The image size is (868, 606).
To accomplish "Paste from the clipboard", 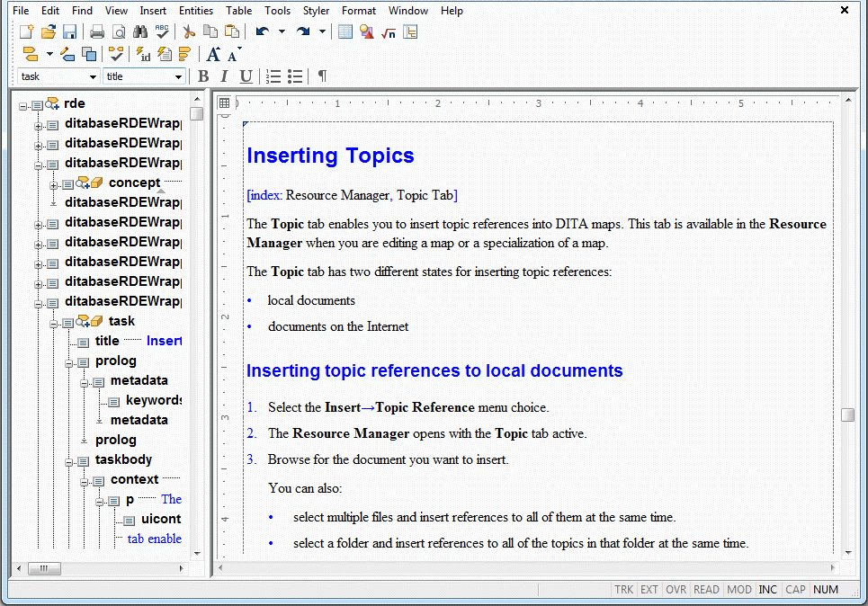I will point(232,32).
